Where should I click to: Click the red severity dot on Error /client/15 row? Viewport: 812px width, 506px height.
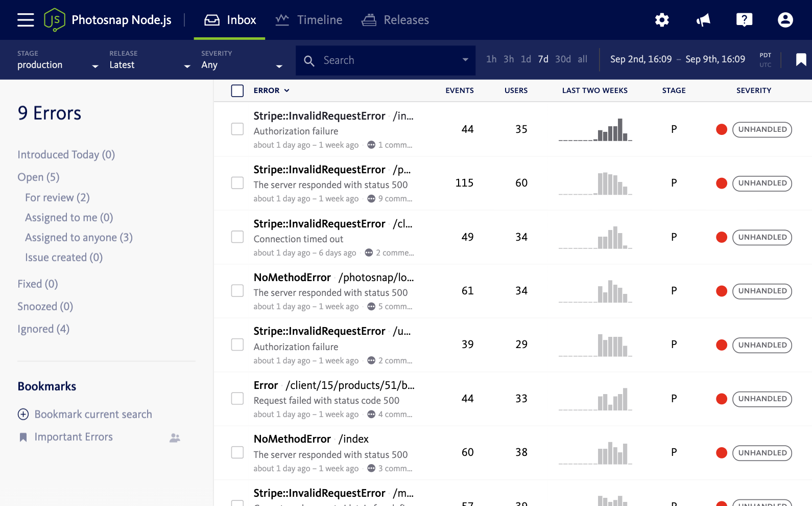coord(722,399)
